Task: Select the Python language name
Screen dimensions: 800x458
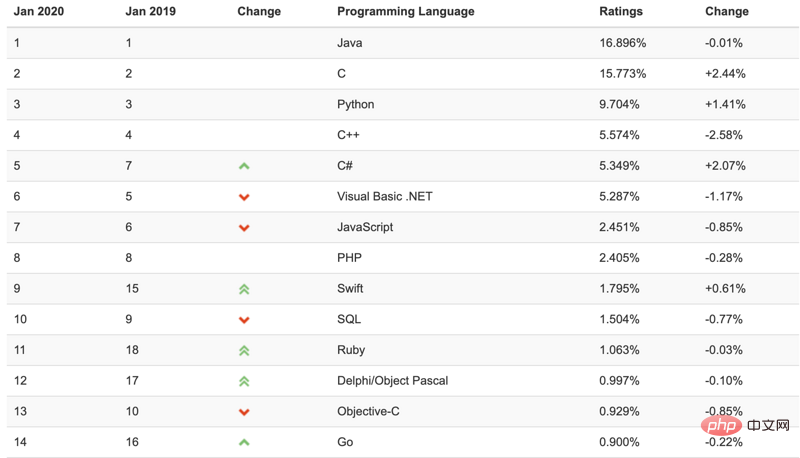Action: click(x=356, y=105)
